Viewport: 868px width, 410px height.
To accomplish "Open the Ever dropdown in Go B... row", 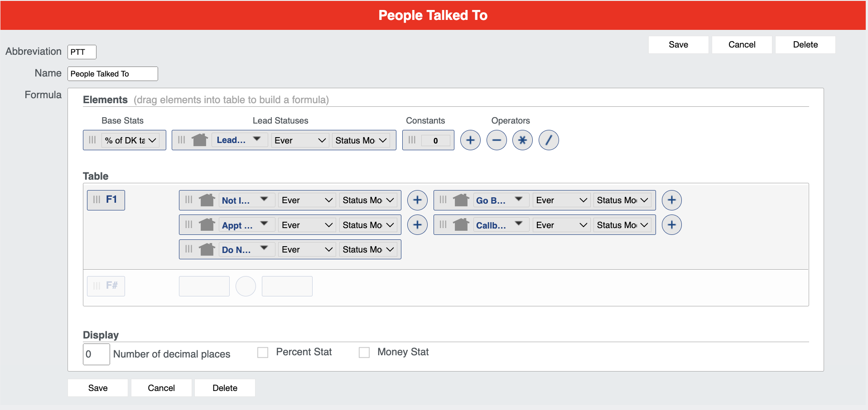I will (x=561, y=200).
